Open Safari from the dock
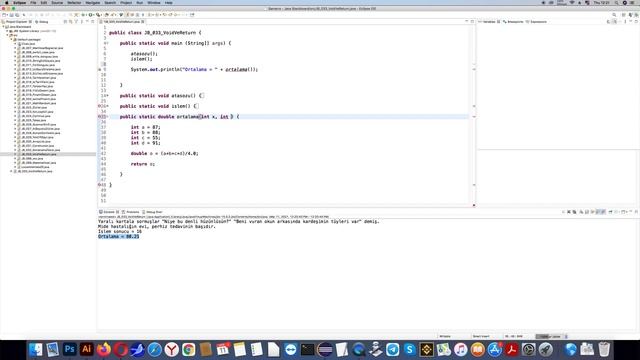The height and width of the screenshot is (360, 640). point(155,349)
